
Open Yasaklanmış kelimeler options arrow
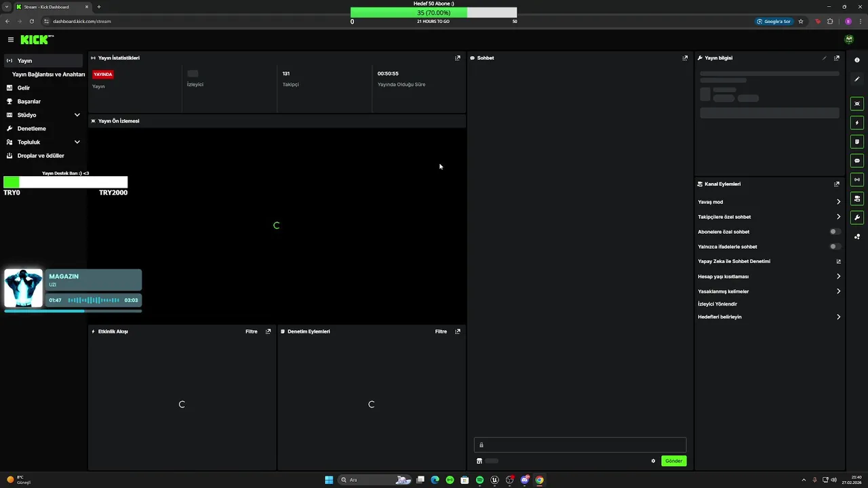coord(838,291)
